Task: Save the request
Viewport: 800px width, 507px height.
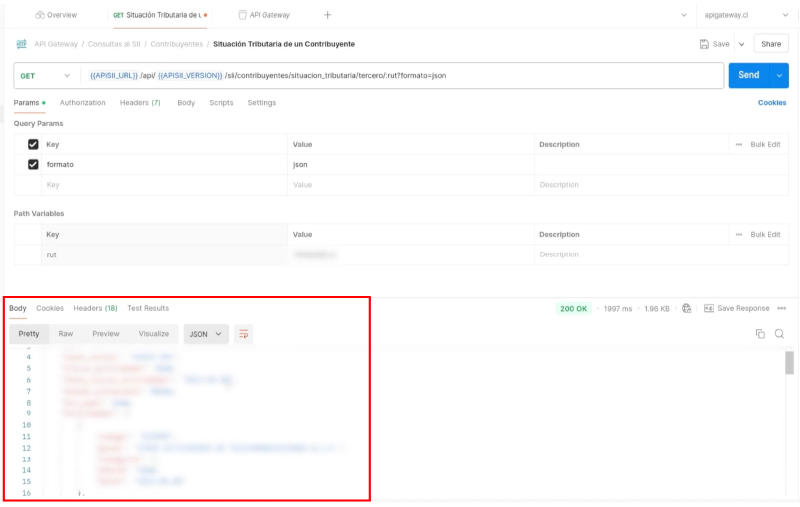Action: tap(714, 44)
